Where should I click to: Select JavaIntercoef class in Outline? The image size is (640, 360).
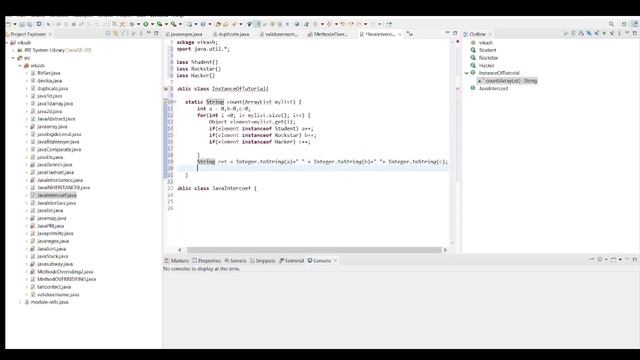[493, 89]
